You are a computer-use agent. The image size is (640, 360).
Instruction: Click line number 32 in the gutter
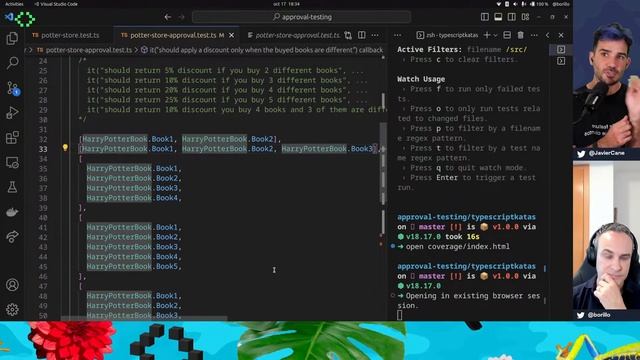[x=43, y=139]
